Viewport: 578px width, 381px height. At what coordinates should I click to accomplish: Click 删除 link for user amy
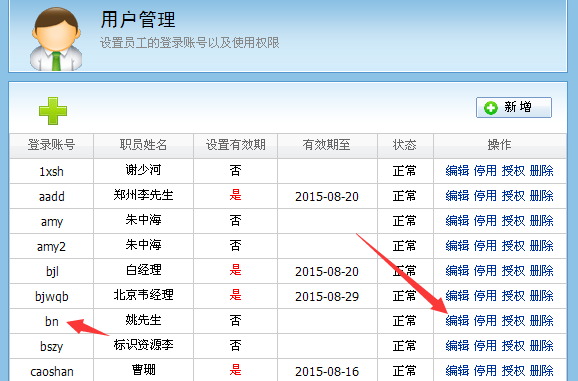coord(542,221)
